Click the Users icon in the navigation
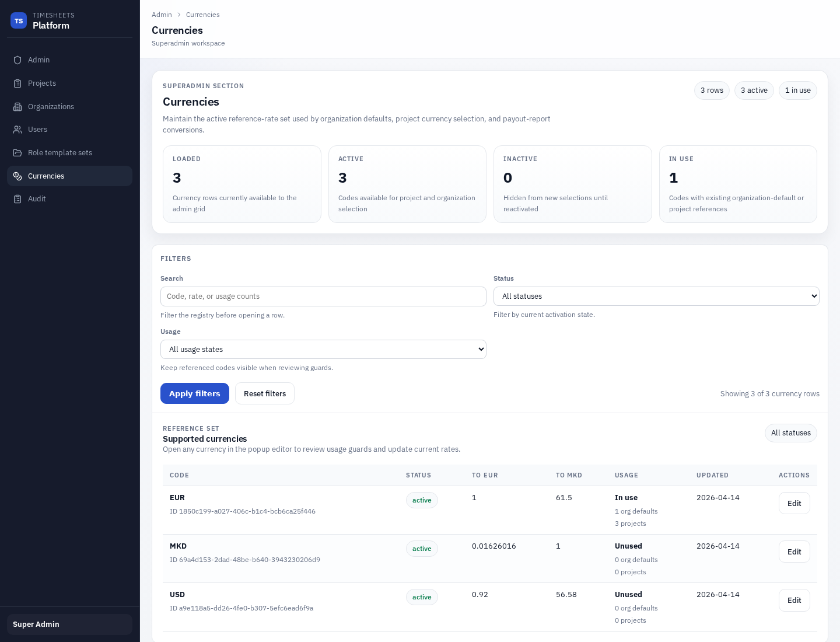The width and height of the screenshot is (840, 642). 17,130
